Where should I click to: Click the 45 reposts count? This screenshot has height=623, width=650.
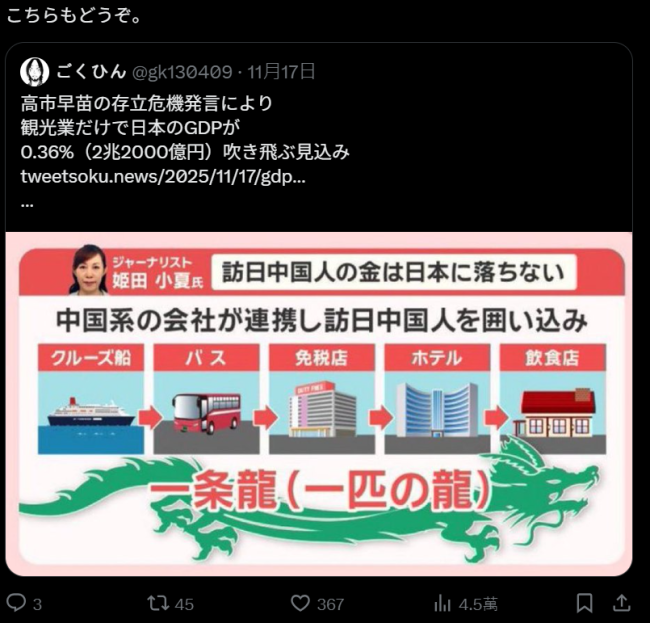tap(184, 604)
